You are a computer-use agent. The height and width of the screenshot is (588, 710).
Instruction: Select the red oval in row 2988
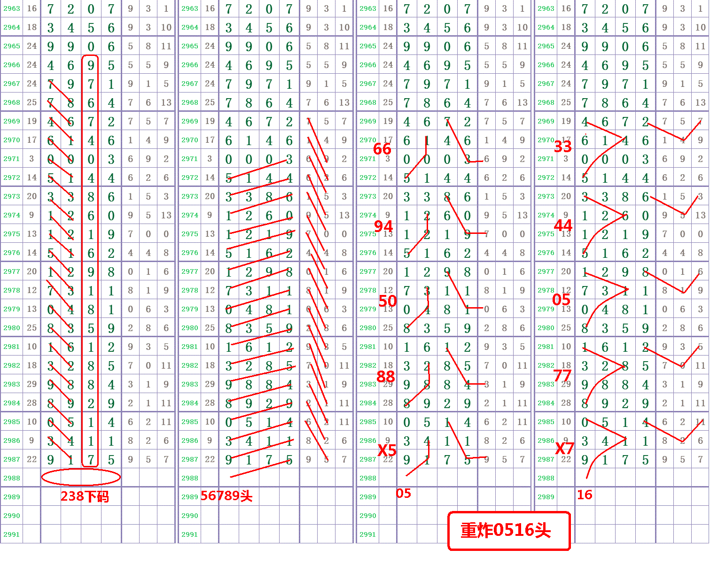coord(81,477)
